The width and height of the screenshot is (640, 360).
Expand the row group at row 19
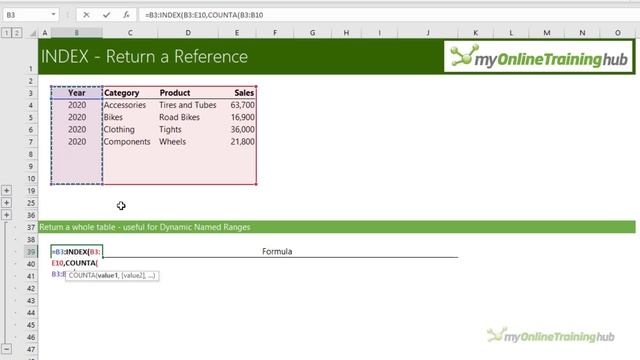[7, 191]
